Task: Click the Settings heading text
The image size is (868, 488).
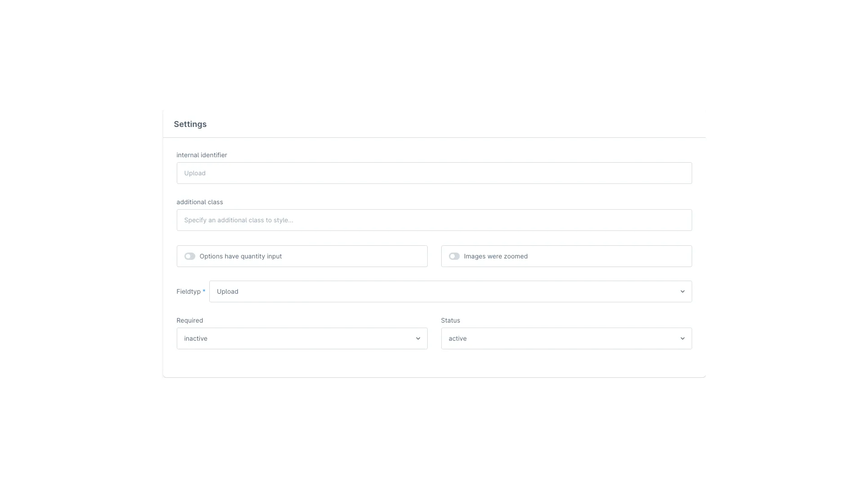Action: [x=190, y=124]
